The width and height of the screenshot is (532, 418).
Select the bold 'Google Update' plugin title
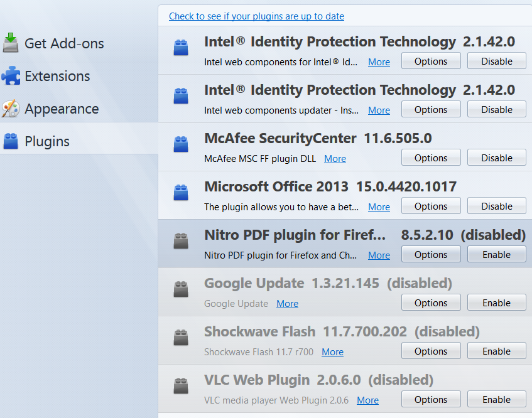click(254, 284)
